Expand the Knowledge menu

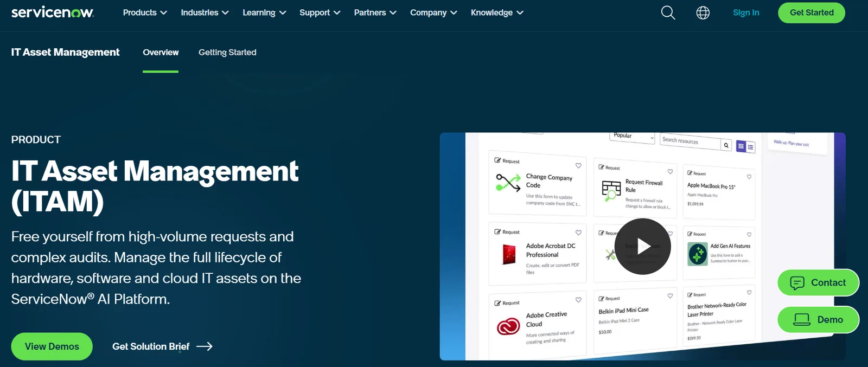(497, 12)
